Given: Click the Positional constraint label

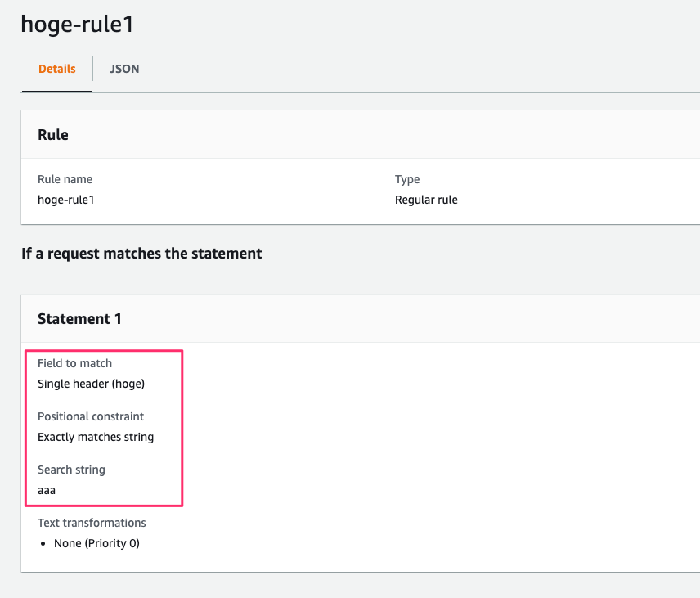Looking at the screenshot, I should coord(91,416).
